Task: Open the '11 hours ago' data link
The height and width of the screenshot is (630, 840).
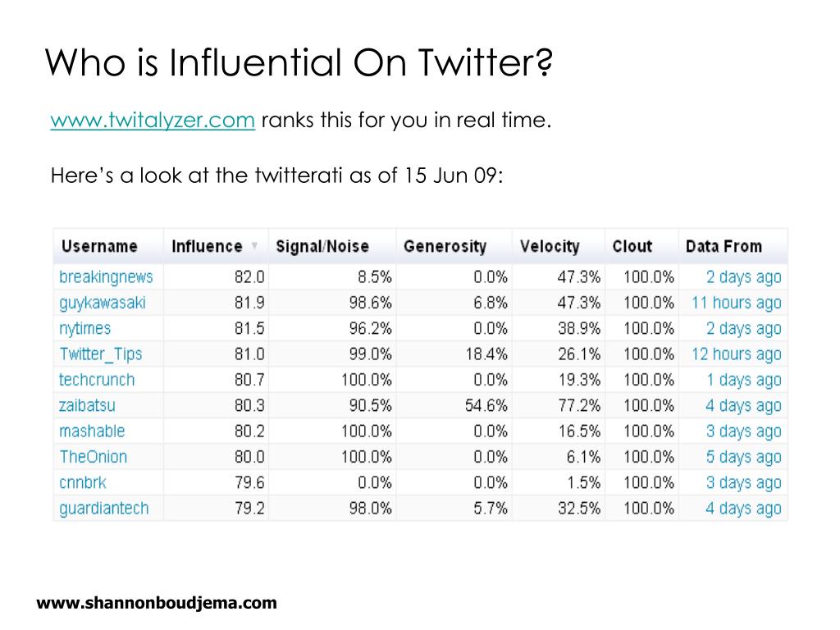Action: [737, 303]
